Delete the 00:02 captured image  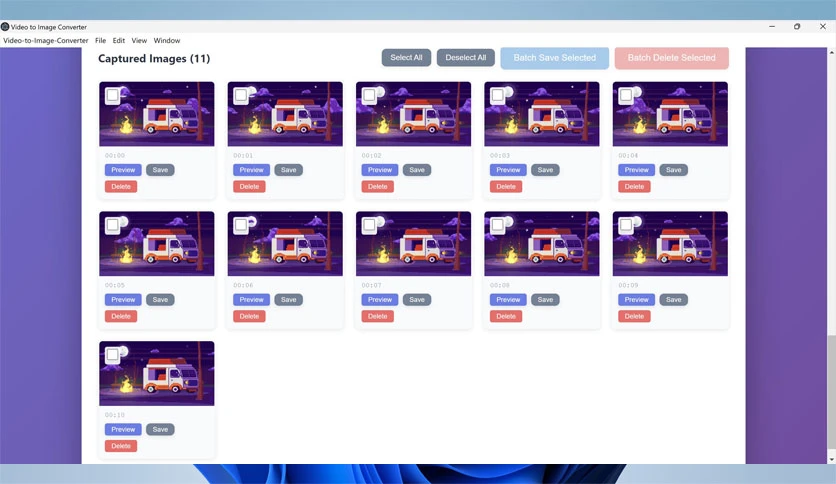[377, 187]
